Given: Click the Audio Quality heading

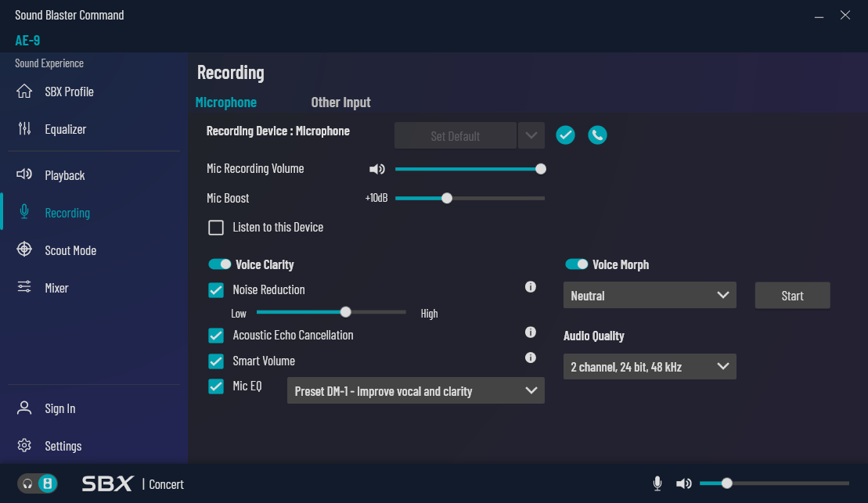Looking at the screenshot, I should (x=593, y=336).
